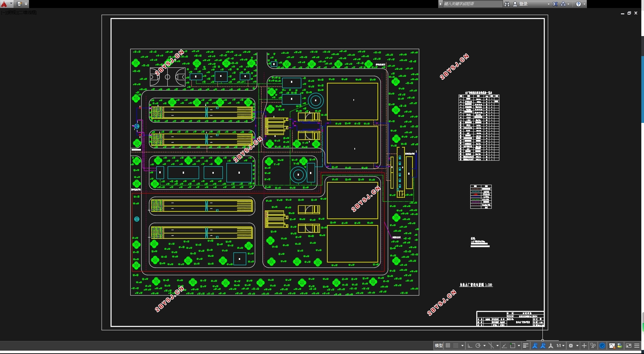
Task: Toggle auto-add annotation scales icon
Action: (x=543, y=346)
